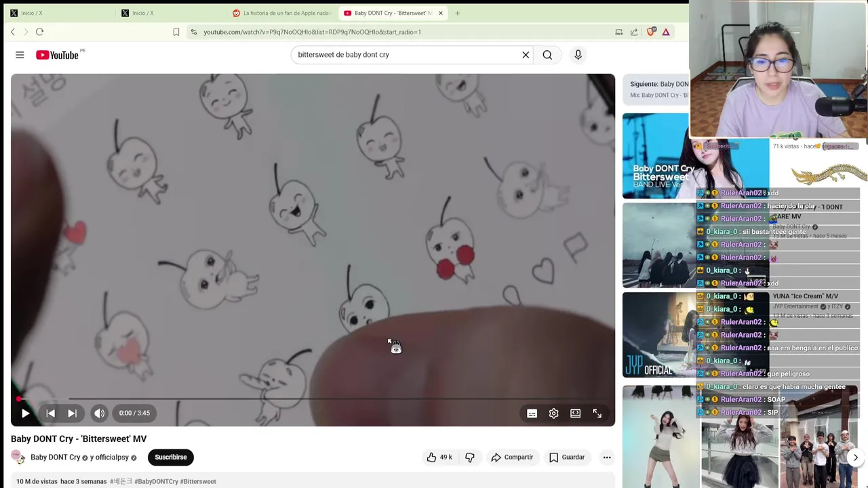Go to YouTube home via logo
The width and height of the screenshot is (868, 488).
click(x=58, y=55)
